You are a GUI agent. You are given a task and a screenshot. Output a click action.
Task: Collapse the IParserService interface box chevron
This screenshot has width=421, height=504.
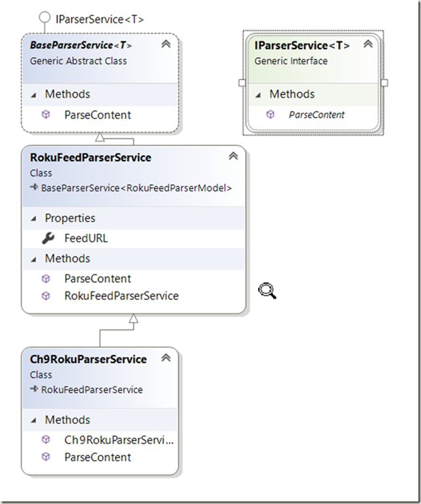pos(368,45)
